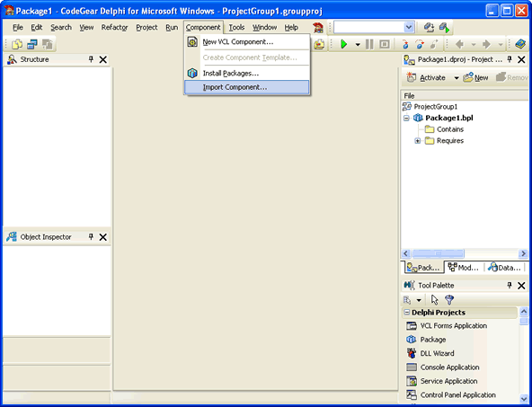
Task: Click the Program Reset stop icon
Action: click(385, 44)
